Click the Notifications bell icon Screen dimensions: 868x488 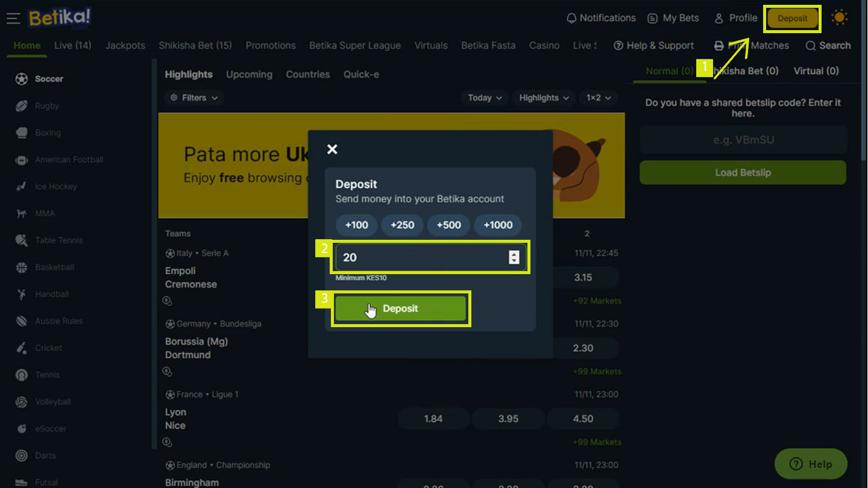click(x=571, y=19)
